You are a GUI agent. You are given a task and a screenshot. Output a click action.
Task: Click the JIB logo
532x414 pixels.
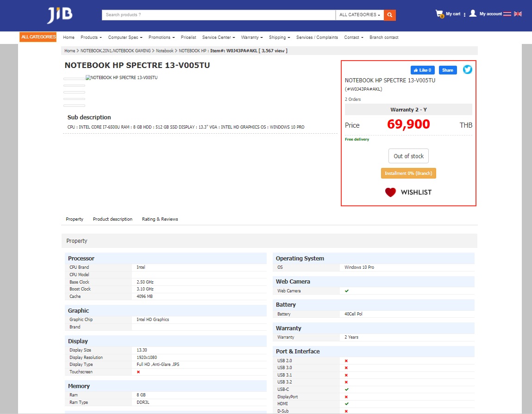tap(60, 15)
